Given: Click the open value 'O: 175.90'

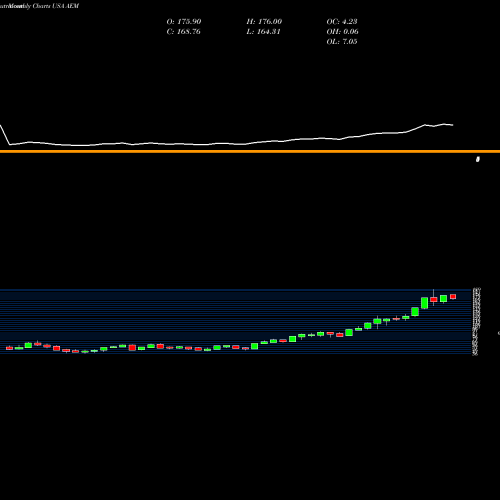Looking at the screenshot, I should coord(184,21).
